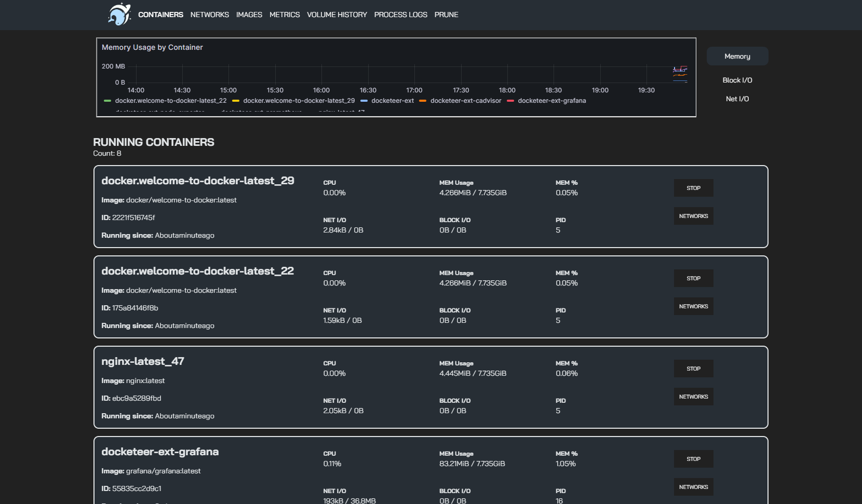Click the Docketeer whale logo icon
Screen dimensions: 862x504
click(119, 14)
